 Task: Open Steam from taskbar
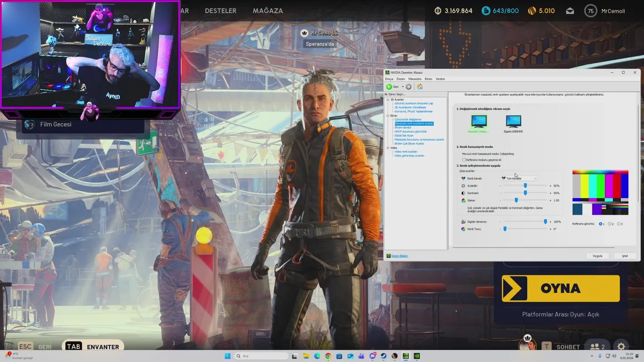(383, 356)
